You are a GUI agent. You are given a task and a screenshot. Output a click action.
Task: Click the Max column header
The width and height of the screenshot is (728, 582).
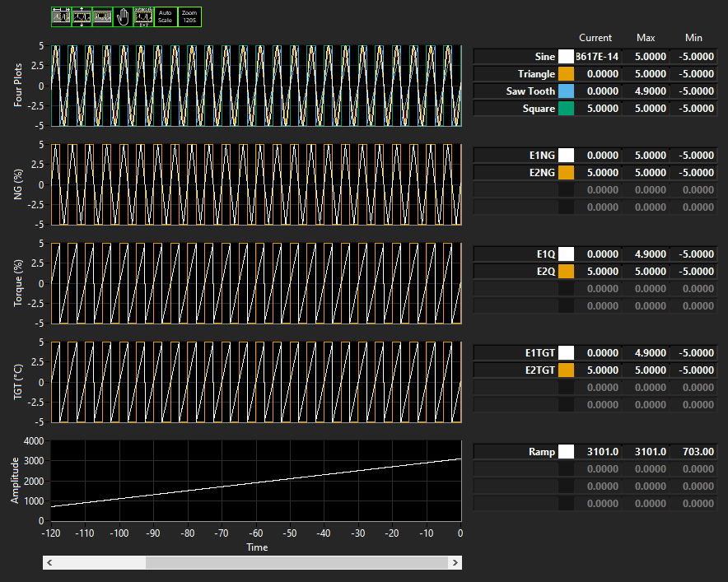click(646, 38)
